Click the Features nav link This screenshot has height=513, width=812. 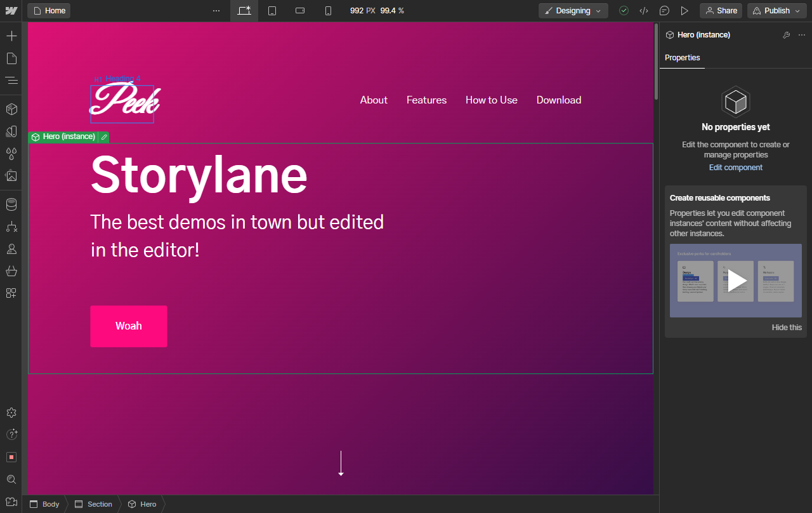pyautogui.click(x=427, y=100)
